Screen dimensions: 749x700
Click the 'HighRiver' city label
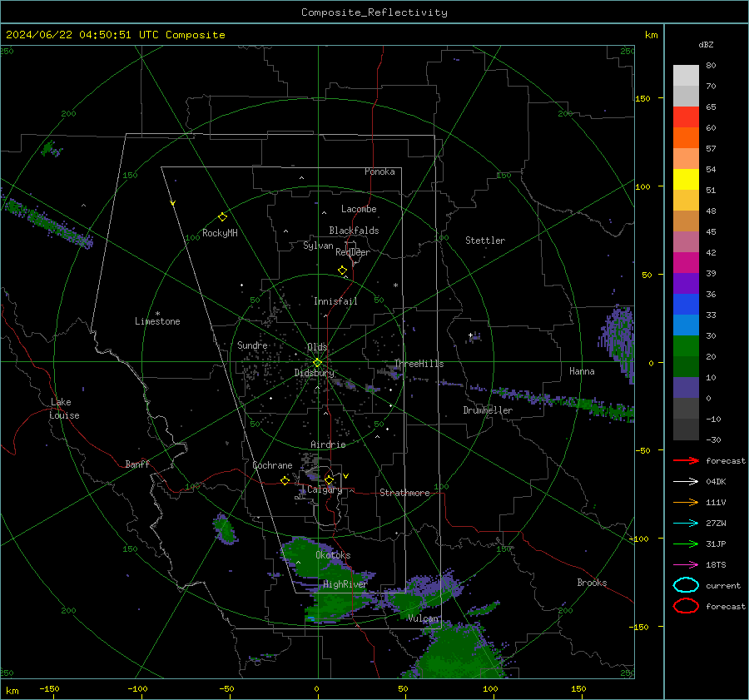pos(345,584)
